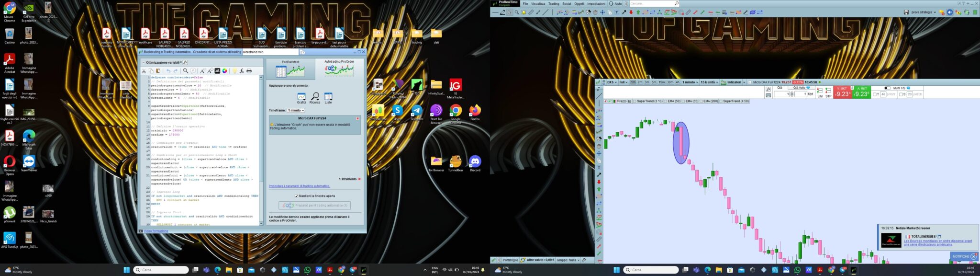980x276 pixels.
Task: Enable the T take-profit checkbox
Action: 875,94
